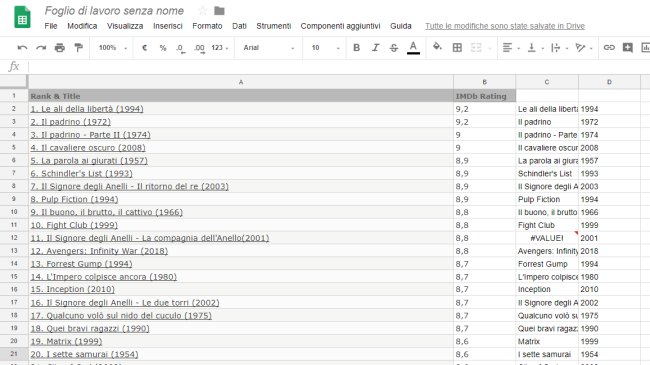Move document using the folder icon
The image size is (650, 365).
(219, 11)
